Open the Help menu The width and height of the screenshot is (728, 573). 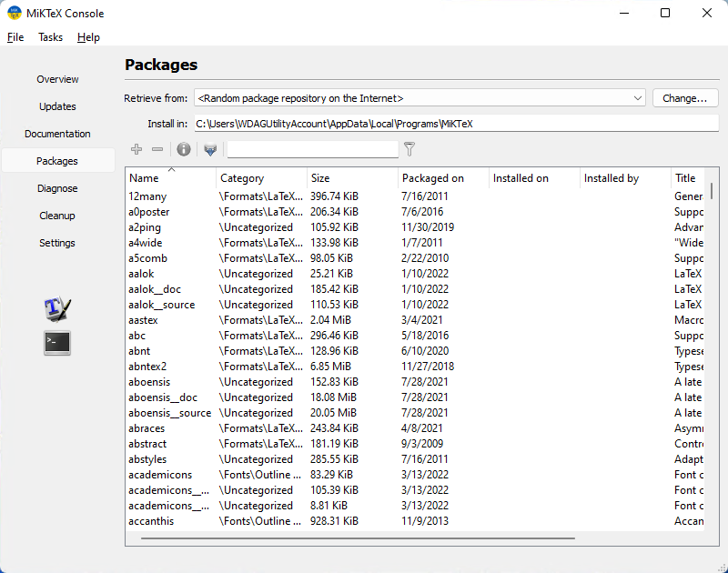(x=88, y=37)
